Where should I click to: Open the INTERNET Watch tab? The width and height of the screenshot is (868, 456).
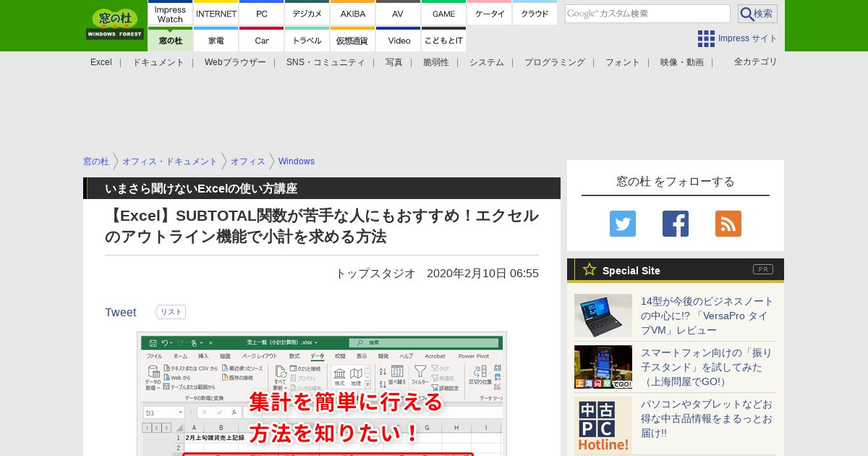tap(216, 13)
